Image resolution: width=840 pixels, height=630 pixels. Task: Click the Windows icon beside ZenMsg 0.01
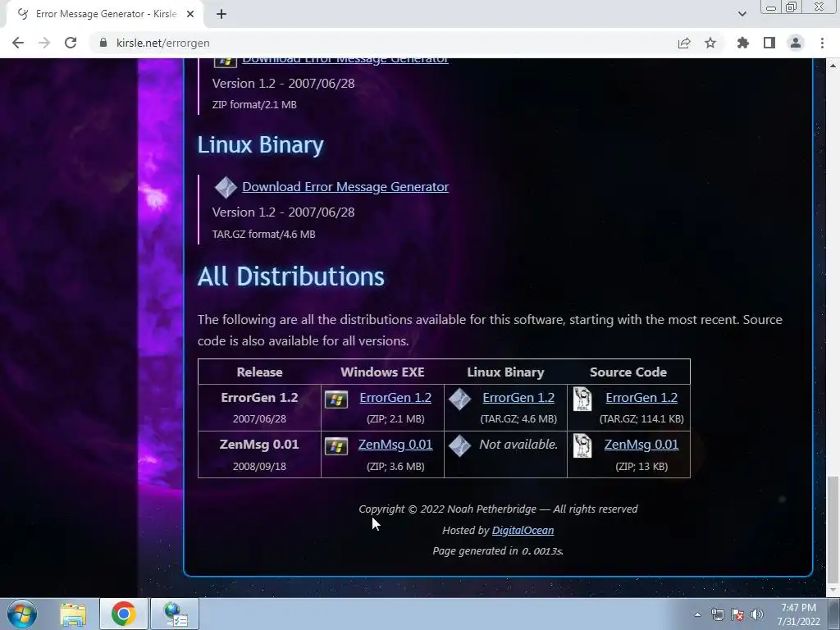point(336,446)
